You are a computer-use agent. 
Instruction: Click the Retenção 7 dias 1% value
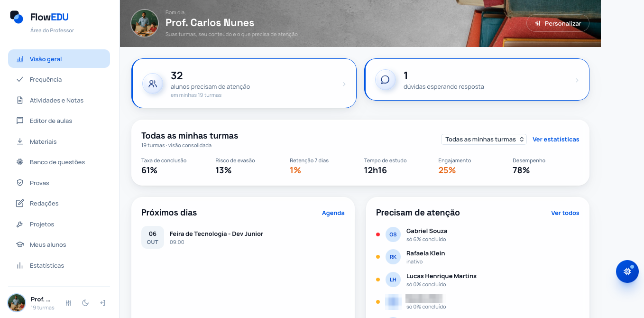click(x=295, y=170)
